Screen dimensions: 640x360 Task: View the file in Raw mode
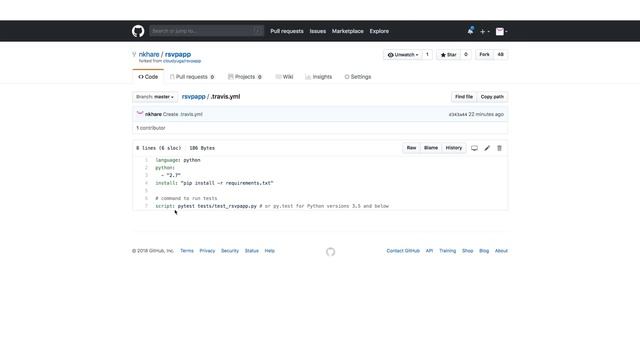pos(411,148)
